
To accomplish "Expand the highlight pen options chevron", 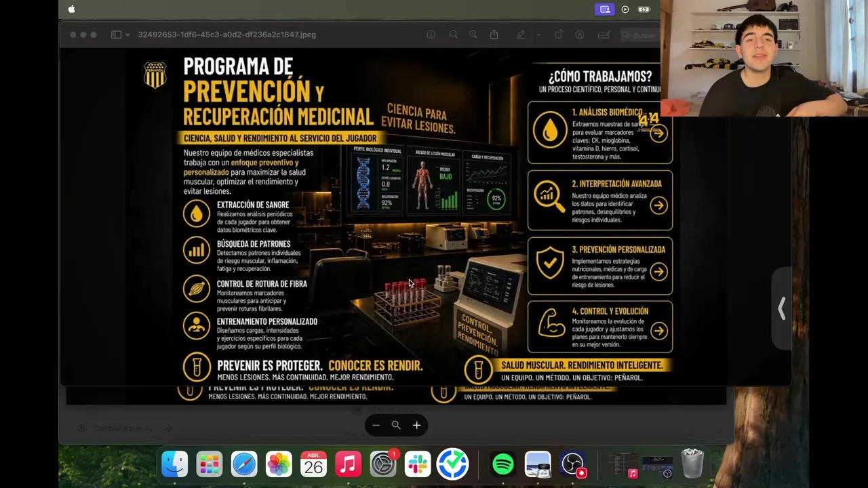I will click(538, 35).
